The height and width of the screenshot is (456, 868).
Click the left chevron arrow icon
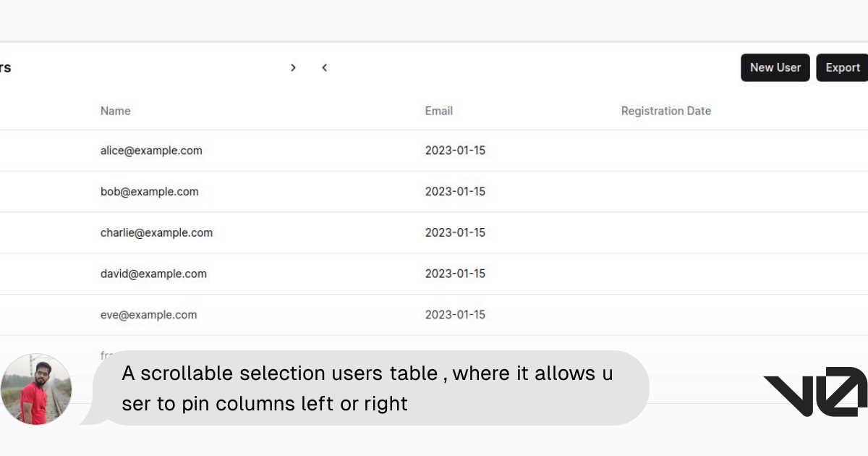[x=325, y=67]
